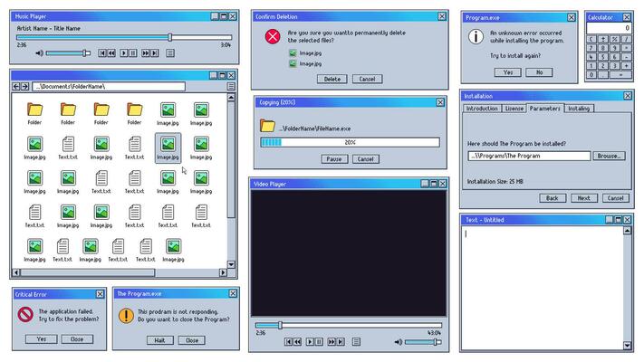The height and width of the screenshot is (362, 644).
Task: Switch to the License tab
Action: pyautogui.click(x=514, y=109)
